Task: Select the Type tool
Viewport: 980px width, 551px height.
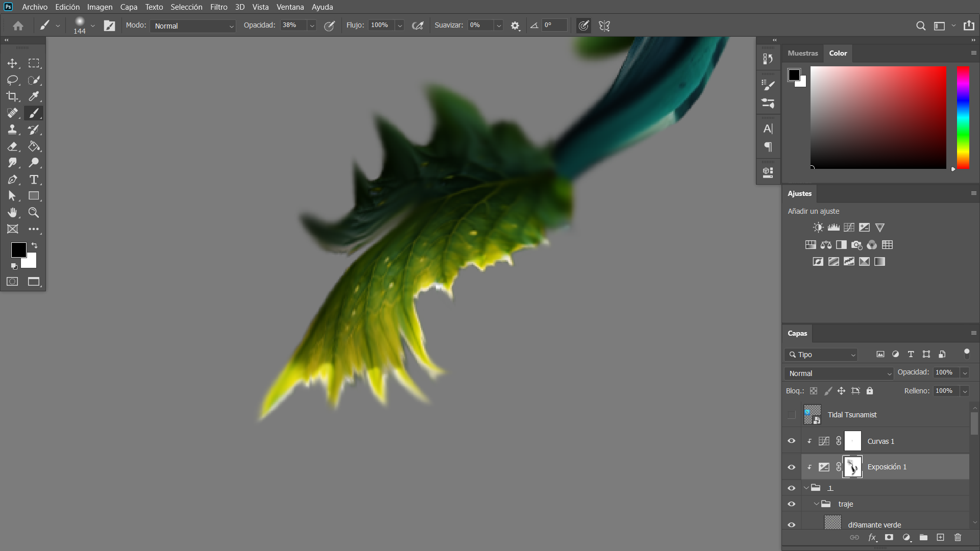Action: 34,180
